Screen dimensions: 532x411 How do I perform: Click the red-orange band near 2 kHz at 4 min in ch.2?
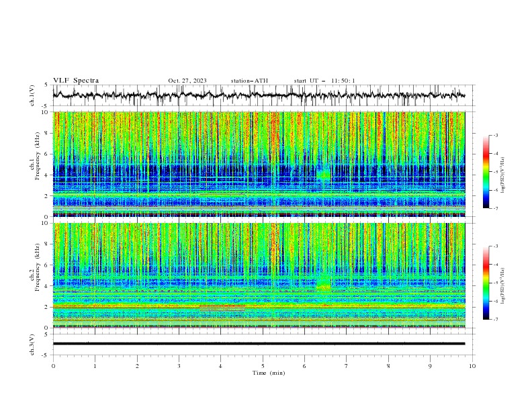tap(222, 308)
